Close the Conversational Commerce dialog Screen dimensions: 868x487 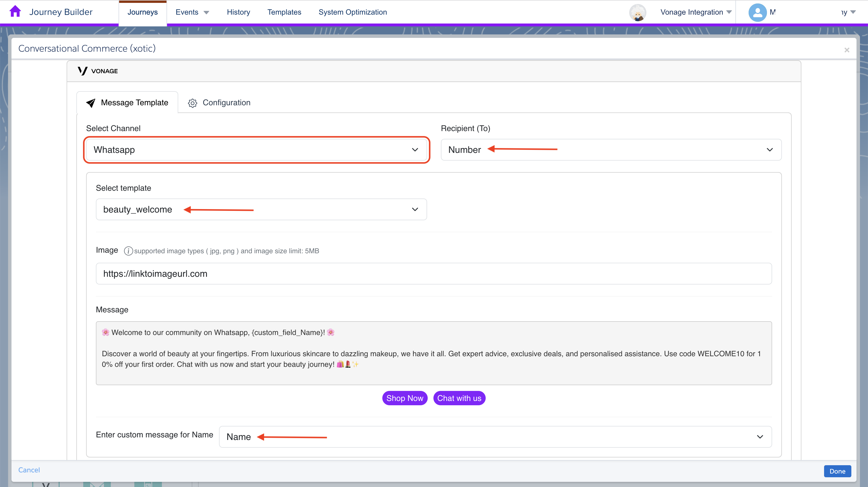pos(846,50)
